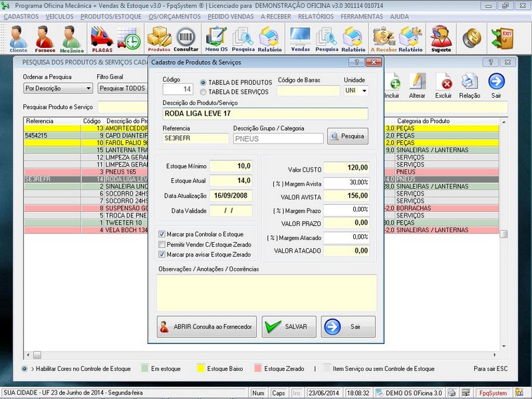This screenshot has width=532, height=399.
Task: Click the Sair button in the cadastro dialog
Action: click(x=348, y=327)
